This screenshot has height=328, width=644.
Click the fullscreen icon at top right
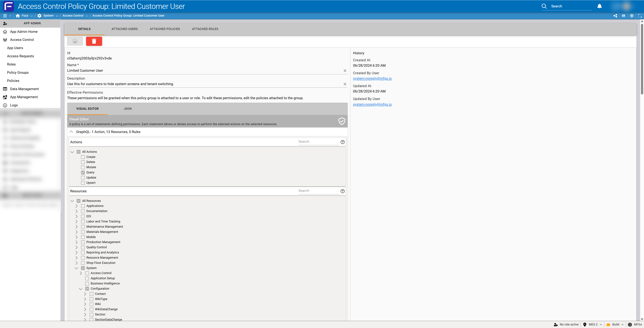(640, 16)
